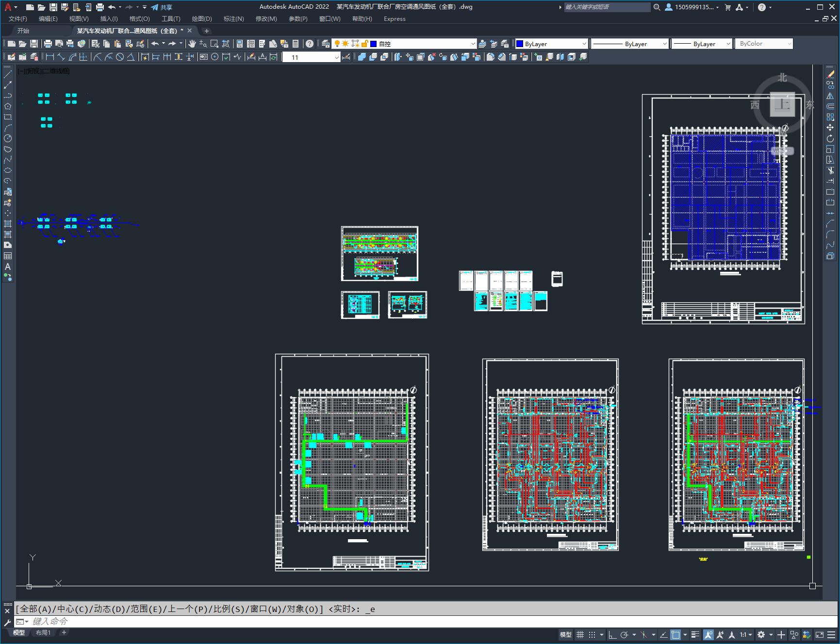840x644 pixels.
Task: Toggle object snap in status bar
Action: pyautogui.click(x=675, y=635)
